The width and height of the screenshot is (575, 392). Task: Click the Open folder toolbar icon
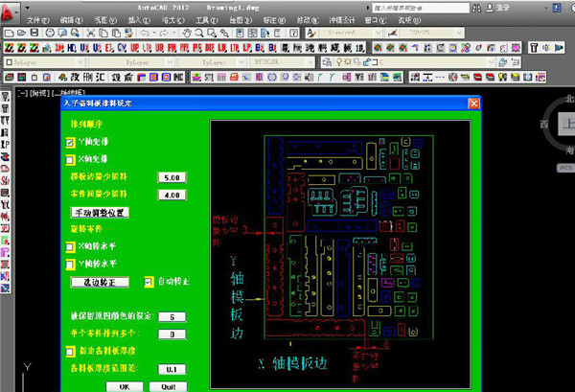[x=22, y=33]
